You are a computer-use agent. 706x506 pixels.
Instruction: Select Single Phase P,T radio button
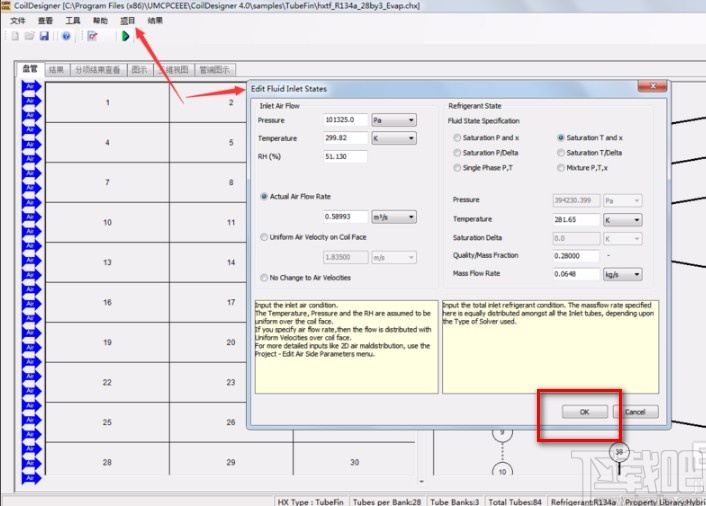458,168
